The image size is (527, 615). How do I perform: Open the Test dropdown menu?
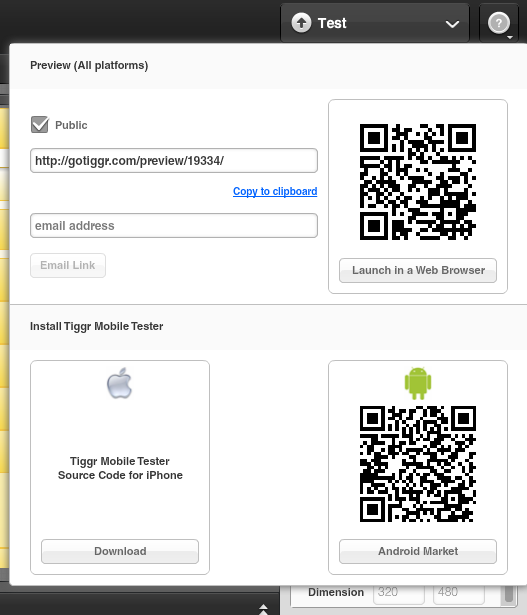tap(375, 23)
